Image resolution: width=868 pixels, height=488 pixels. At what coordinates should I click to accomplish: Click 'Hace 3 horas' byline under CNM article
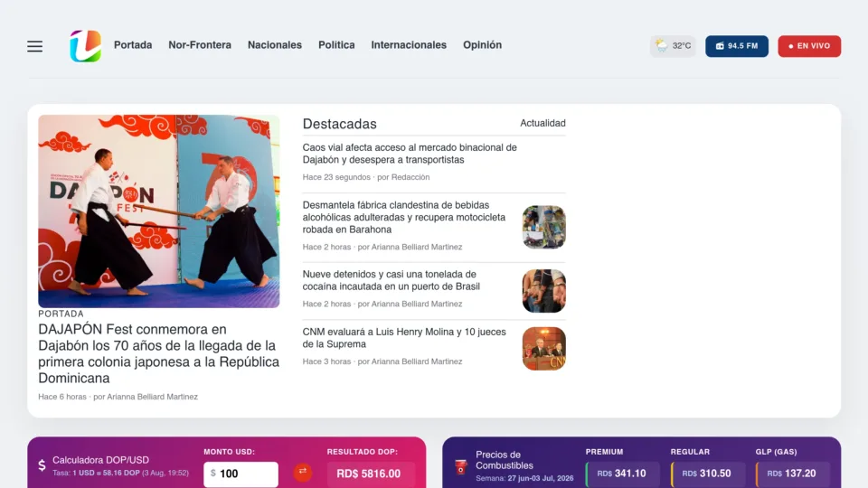pyautogui.click(x=382, y=361)
